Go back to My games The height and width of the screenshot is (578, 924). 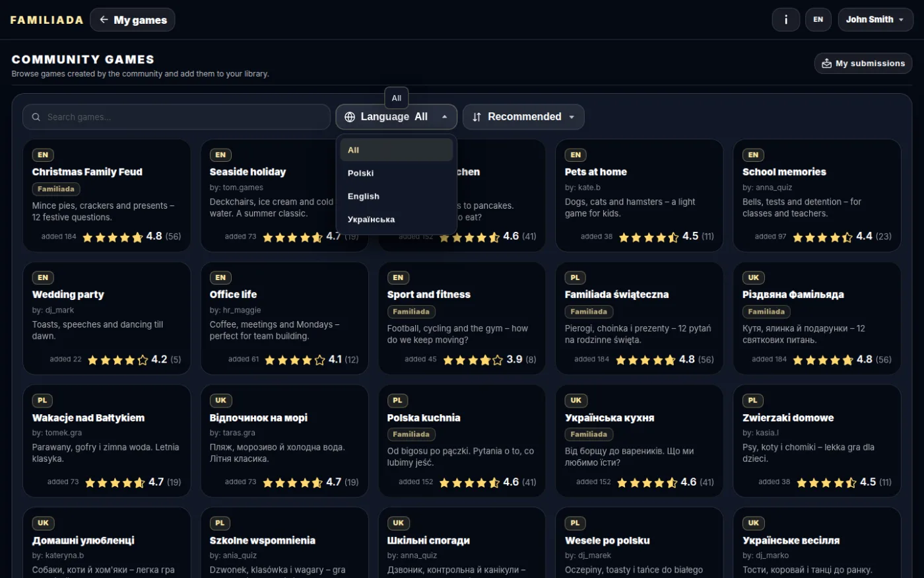coord(133,20)
